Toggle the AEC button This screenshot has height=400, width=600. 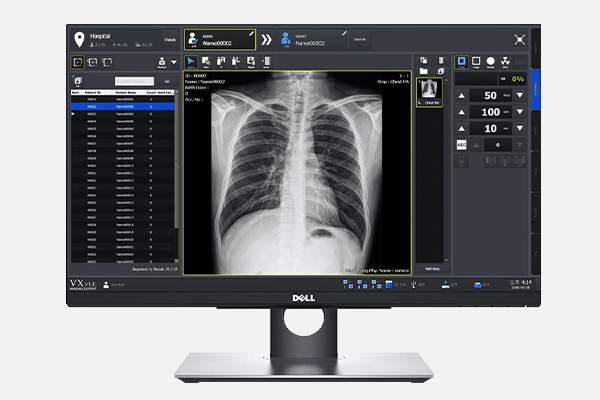[461, 145]
